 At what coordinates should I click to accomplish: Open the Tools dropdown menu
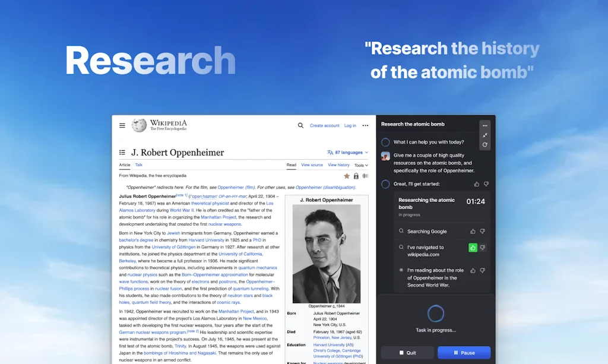click(x=361, y=165)
